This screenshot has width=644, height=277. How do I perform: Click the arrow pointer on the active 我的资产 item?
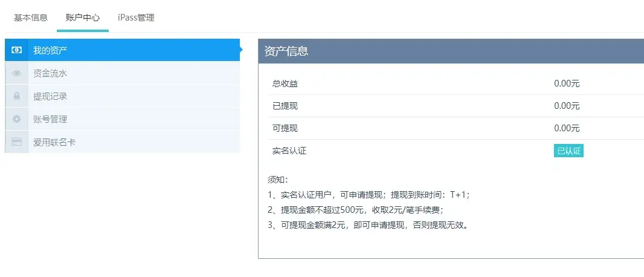click(242, 50)
